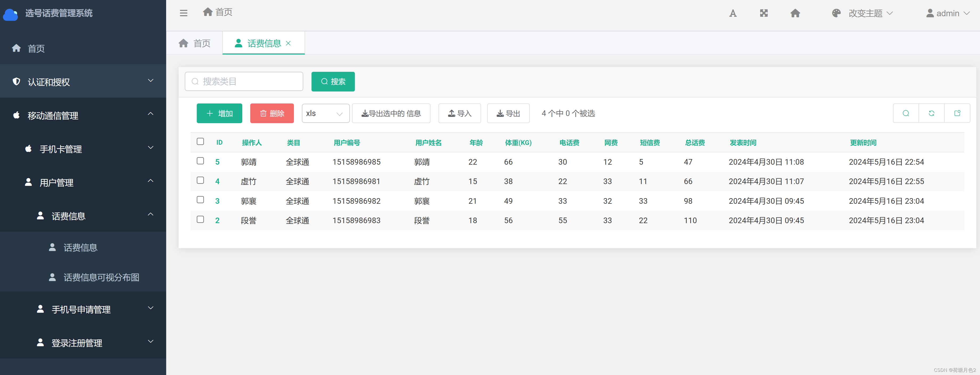Click the 导出 export button

pos(508,113)
